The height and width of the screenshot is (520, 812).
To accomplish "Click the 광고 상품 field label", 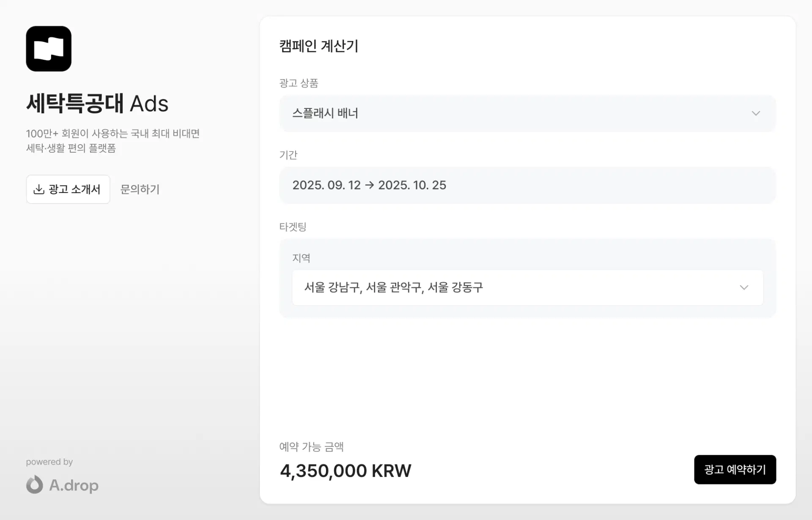I will (299, 83).
